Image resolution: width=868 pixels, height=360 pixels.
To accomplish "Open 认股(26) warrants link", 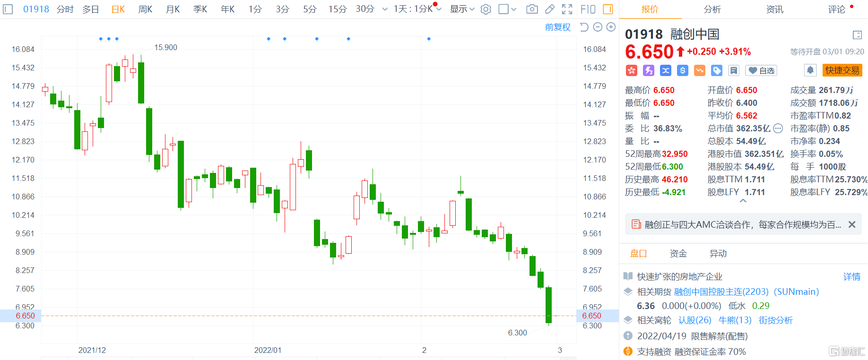I will click(x=694, y=320).
